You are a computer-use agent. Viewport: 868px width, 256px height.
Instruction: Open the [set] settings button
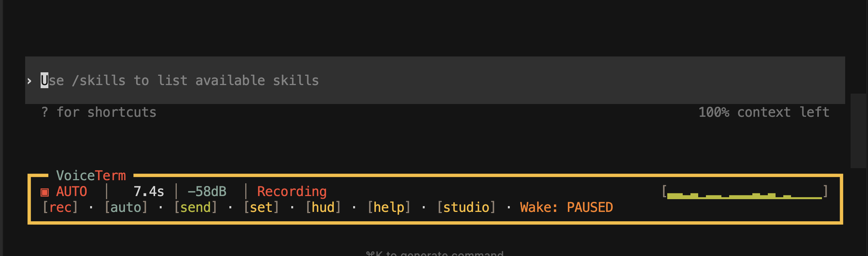[261, 207]
